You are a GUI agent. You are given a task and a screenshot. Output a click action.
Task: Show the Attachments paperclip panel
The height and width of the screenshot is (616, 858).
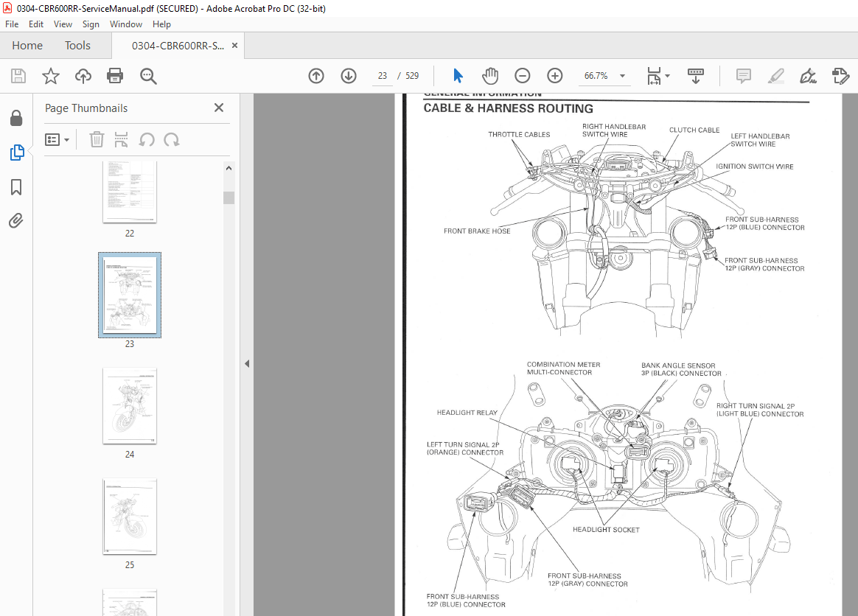(x=16, y=221)
